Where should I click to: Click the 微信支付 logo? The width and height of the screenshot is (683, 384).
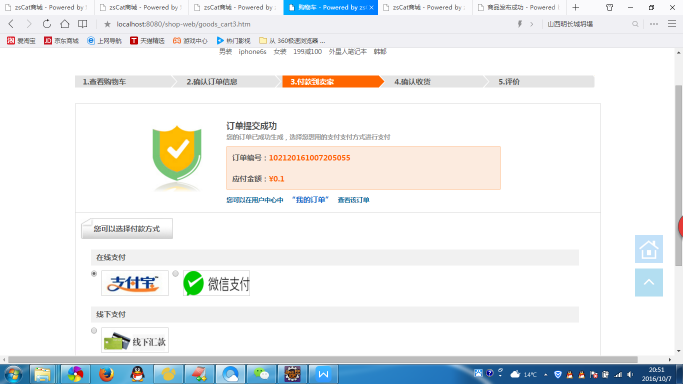pos(216,283)
